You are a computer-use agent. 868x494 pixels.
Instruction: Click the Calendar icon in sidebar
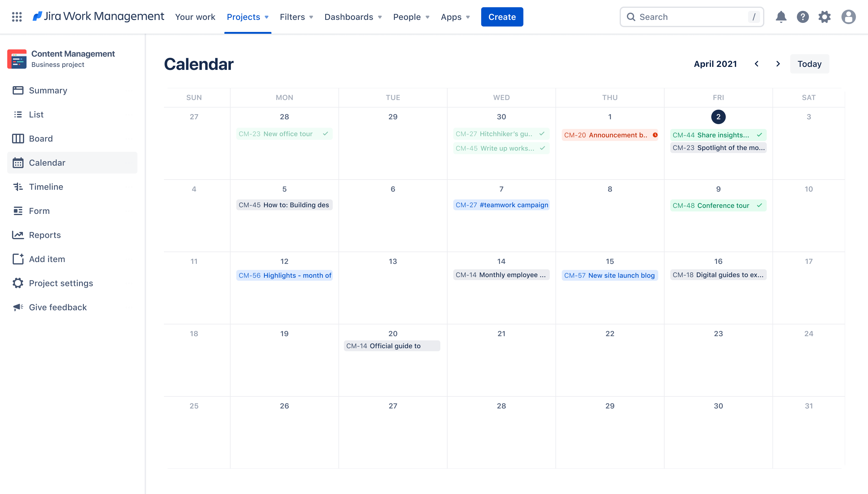click(18, 162)
